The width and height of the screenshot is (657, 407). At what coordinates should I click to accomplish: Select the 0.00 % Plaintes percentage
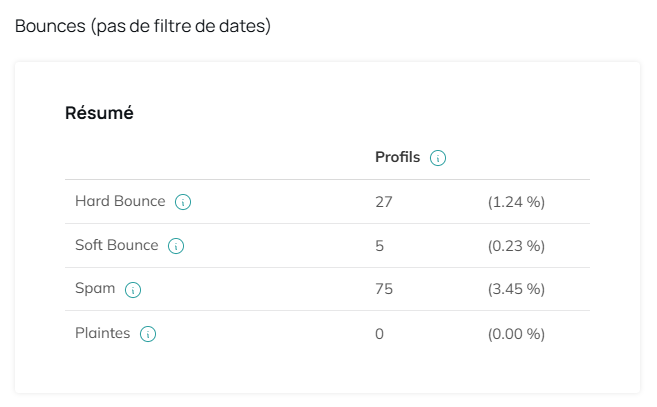pos(516,334)
